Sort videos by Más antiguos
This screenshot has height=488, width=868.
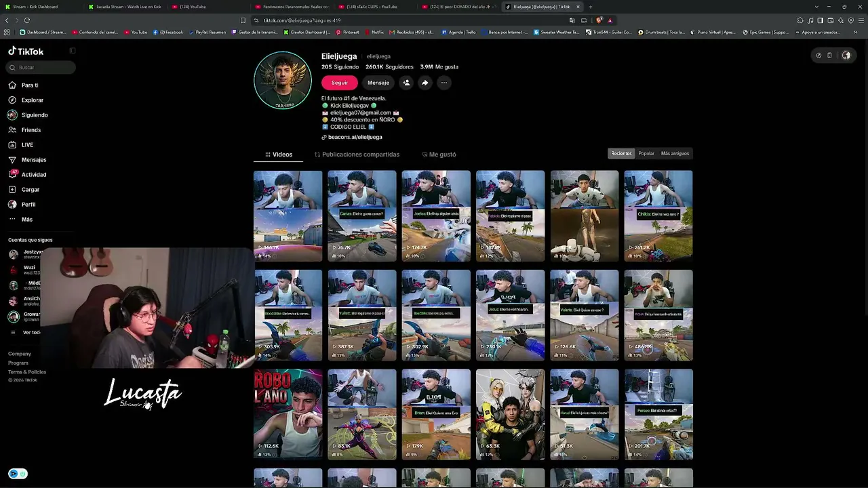click(x=675, y=153)
